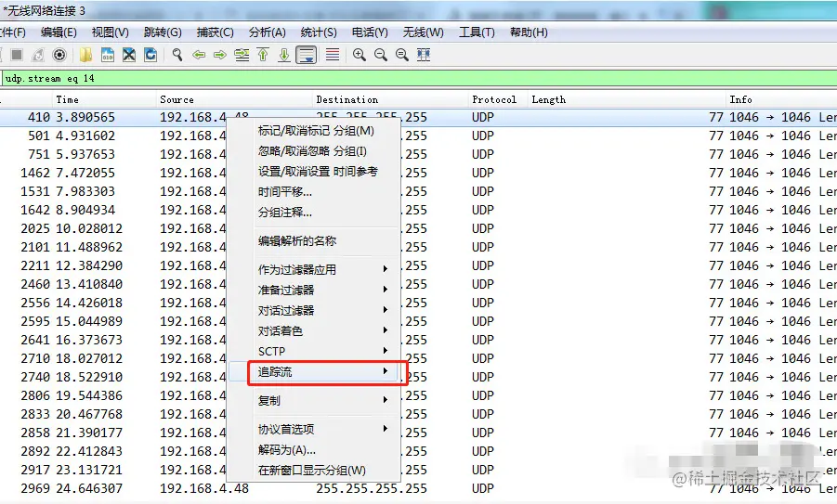Click the go to specific packet icon

[242, 55]
